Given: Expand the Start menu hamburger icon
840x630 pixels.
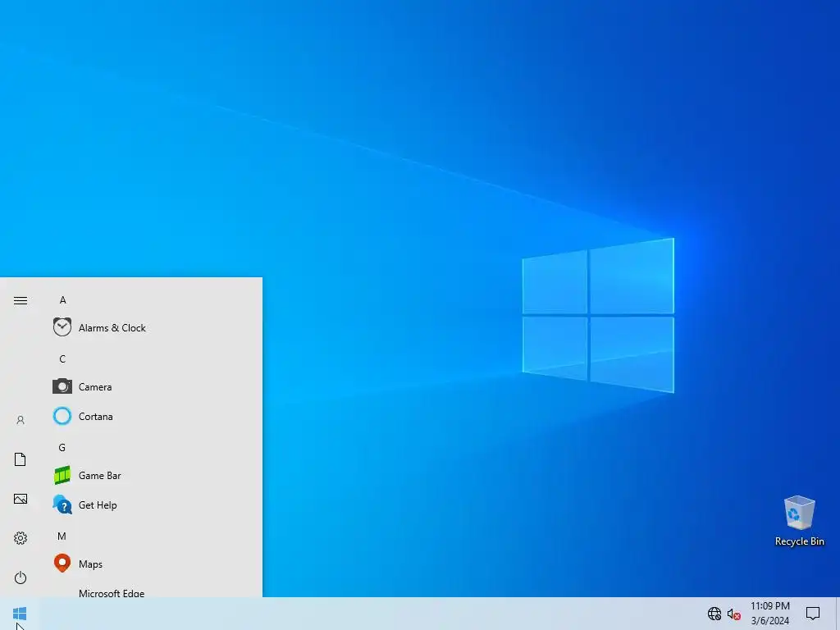Looking at the screenshot, I should (x=21, y=300).
